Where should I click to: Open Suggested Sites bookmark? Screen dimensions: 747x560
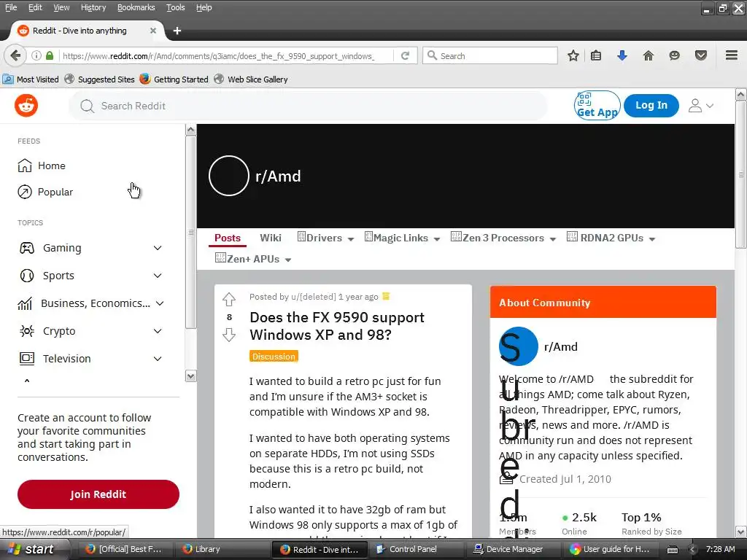(x=99, y=79)
